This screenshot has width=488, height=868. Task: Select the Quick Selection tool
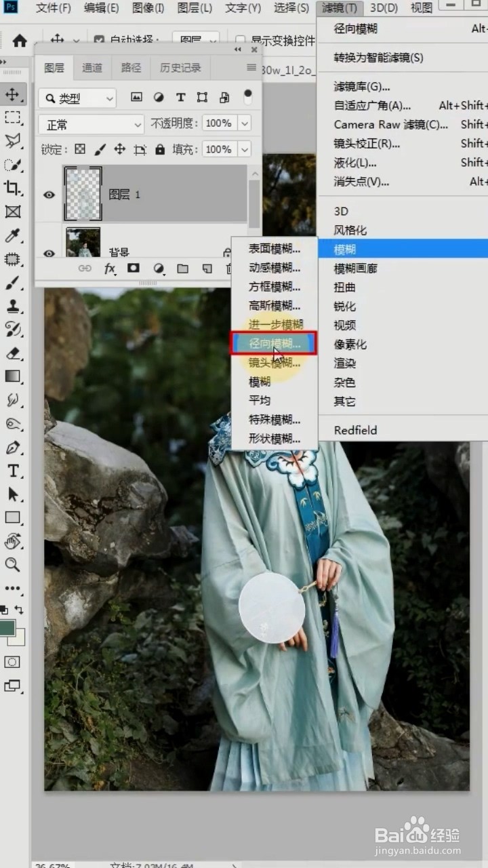(x=13, y=165)
